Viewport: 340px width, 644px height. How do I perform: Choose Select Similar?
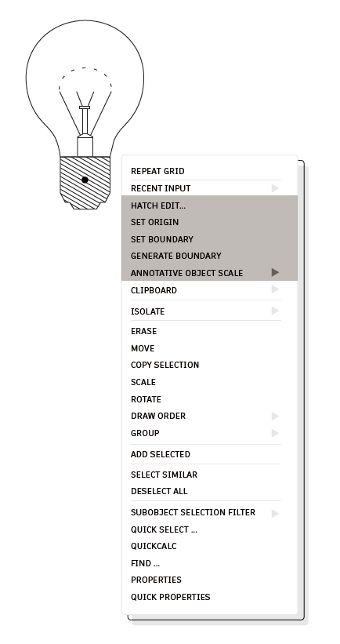pos(209,475)
